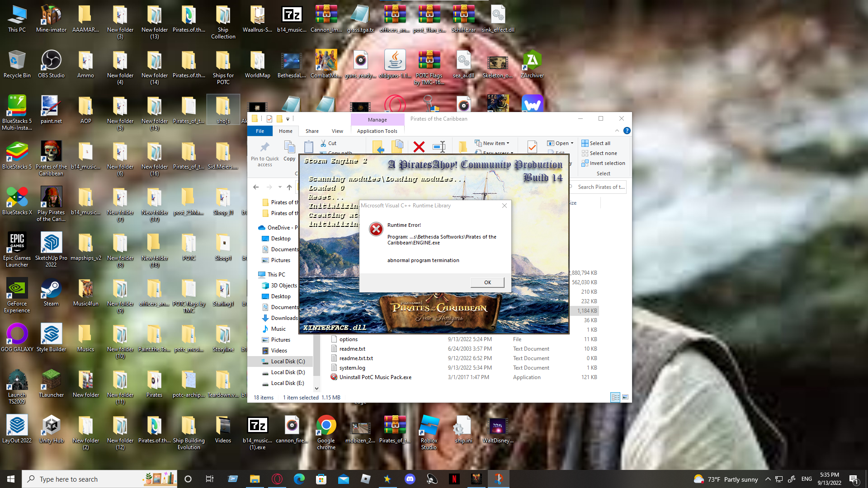868x488 pixels.
Task: Open Task View on the taskbar
Action: pyautogui.click(x=209, y=479)
